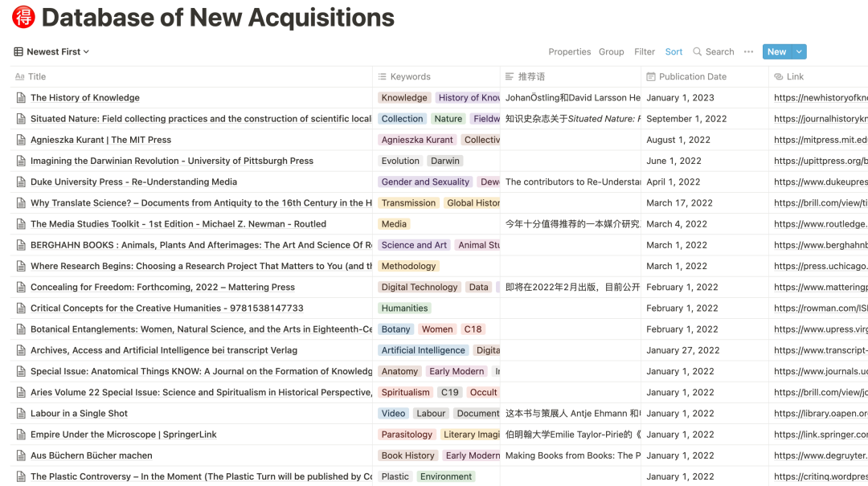Click the Spiritualism keyword tag
The width and height of the screenshot is (868, 486).
pos(405,392)
